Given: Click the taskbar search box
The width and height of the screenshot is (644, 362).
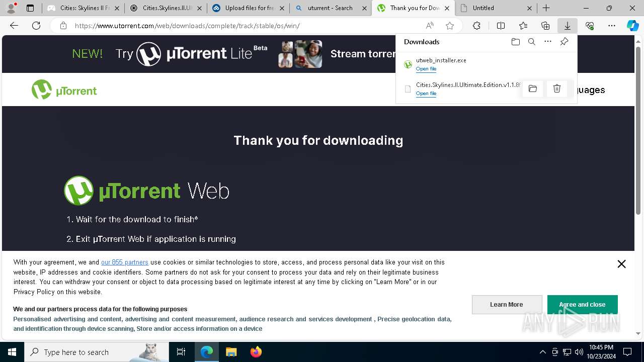Looking at the screenshot, I should (96, 352).
